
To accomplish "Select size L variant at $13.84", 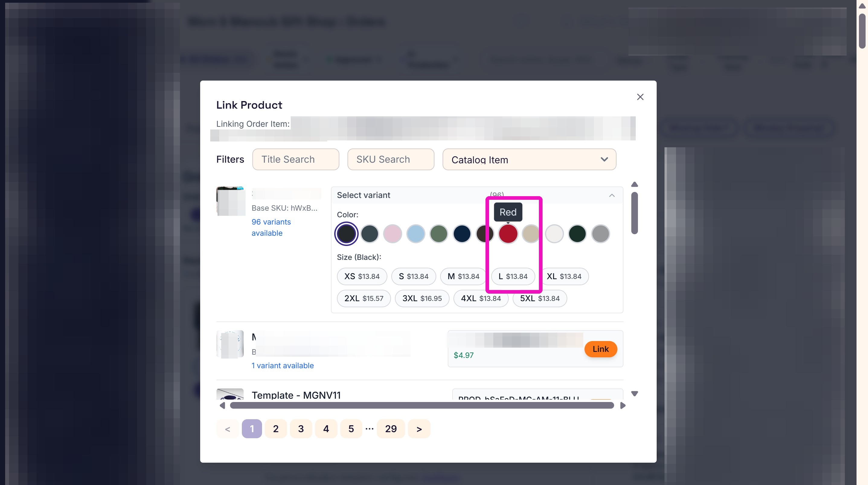I will pos(513,276).
